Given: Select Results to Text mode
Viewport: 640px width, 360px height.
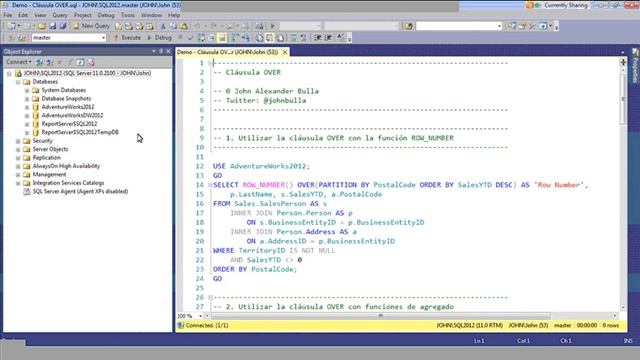Looking at the screenshot, I should [259, 38].
